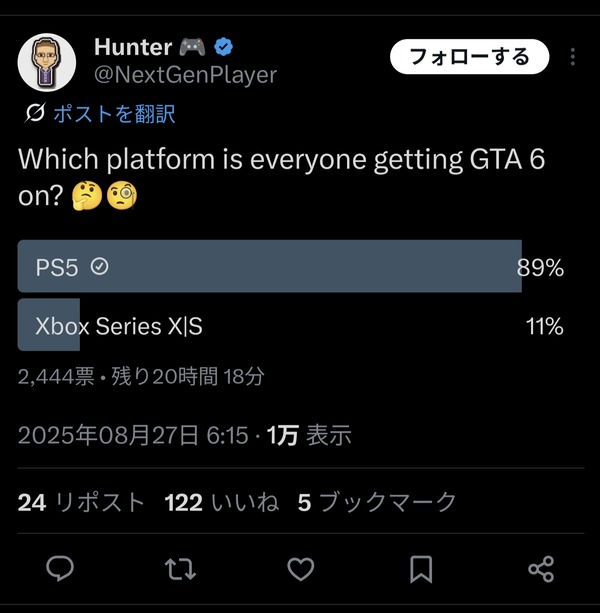View the 24 リポスト list
The width and height of the screenshot is (600, 613).
click(81, 502)
